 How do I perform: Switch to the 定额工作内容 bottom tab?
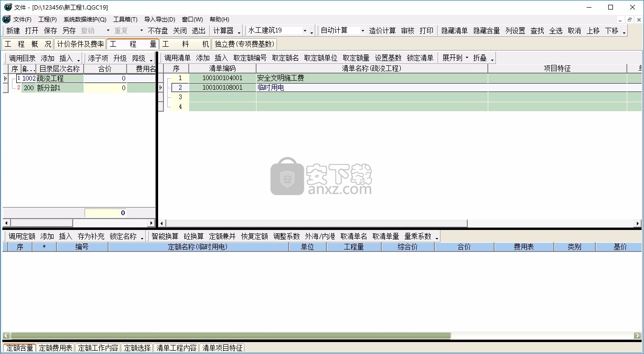click(98, 348)
